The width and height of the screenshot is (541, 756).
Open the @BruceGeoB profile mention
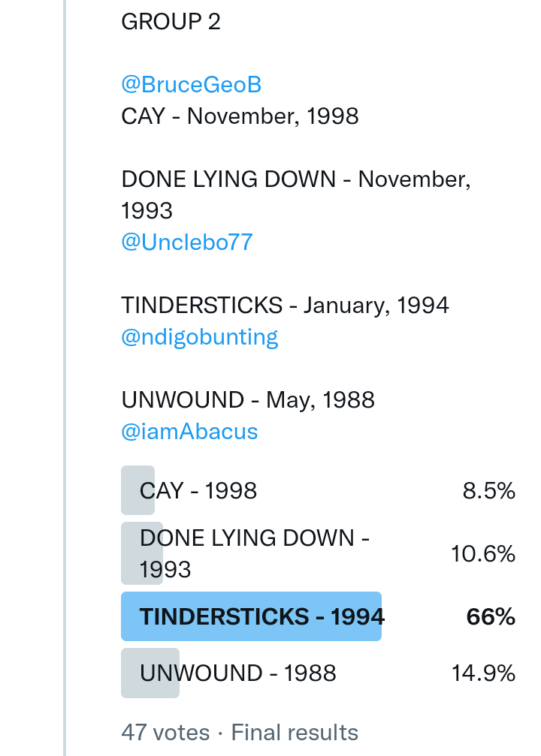point(191,85)
